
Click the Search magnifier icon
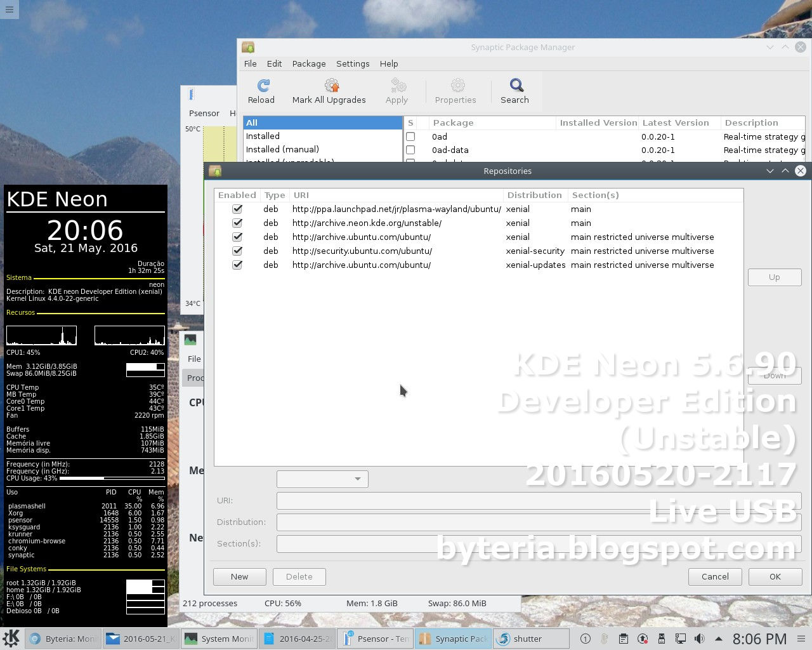pyautogui.click(x=514, y=90)
